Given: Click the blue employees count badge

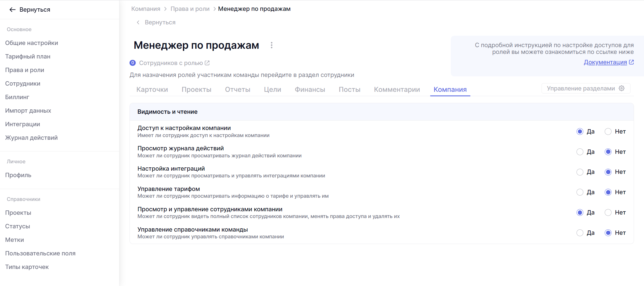Looking at the screenshot, I should click(x=132, y=63).
